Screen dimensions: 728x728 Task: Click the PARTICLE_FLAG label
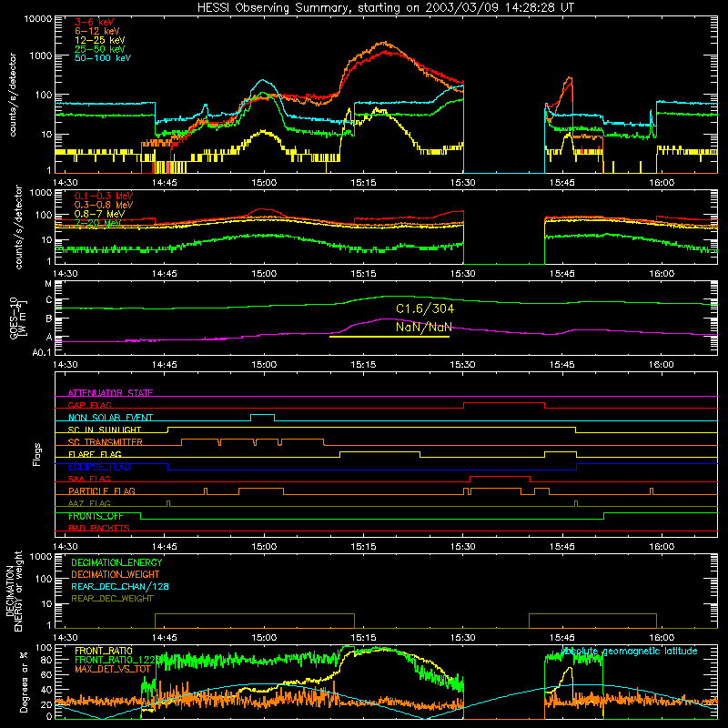point(102,490)
